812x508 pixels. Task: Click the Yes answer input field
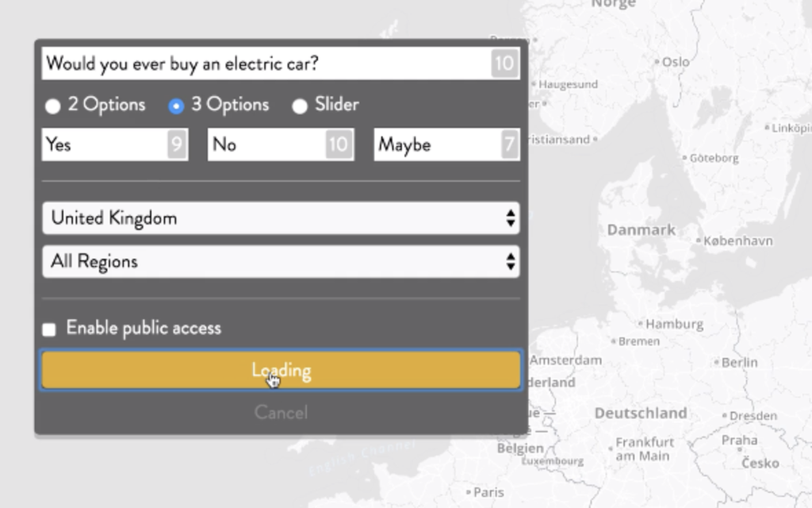pos(103,144)
